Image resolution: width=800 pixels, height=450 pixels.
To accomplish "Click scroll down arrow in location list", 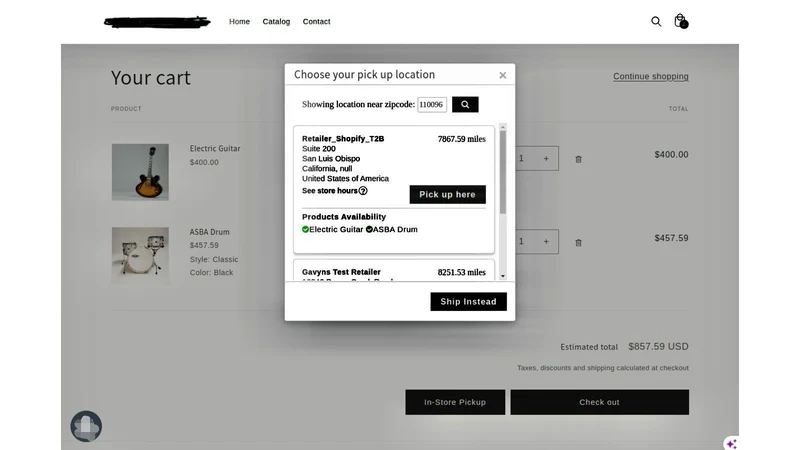I will point(503,276).
